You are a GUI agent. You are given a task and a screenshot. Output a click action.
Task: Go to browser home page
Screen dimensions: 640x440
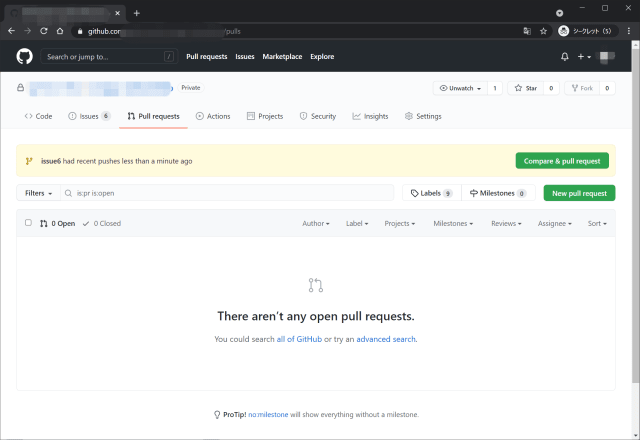(60, 31)
